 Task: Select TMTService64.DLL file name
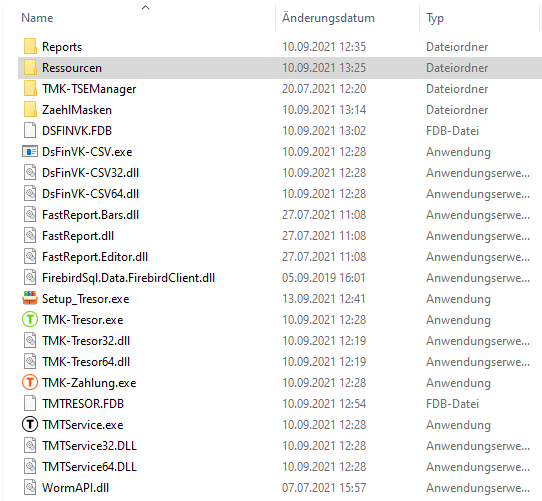(x=89, y=466)
